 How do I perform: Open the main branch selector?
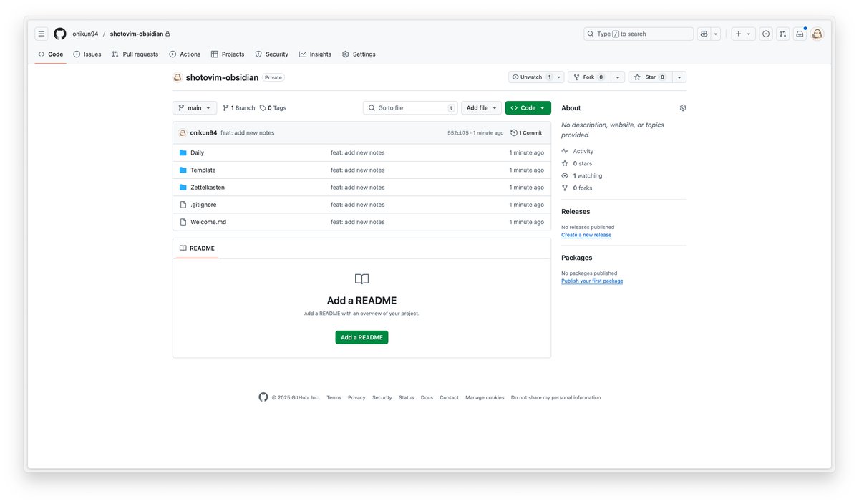coord(195,108)
